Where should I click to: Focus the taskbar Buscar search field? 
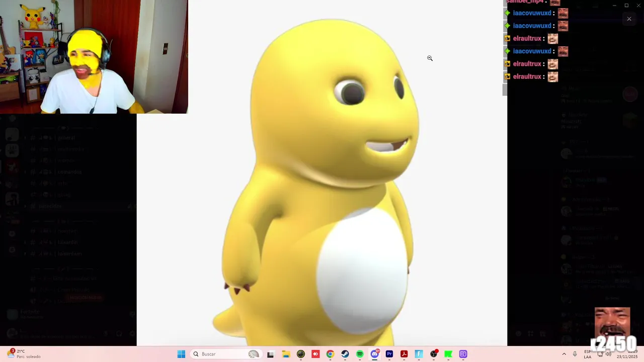[227, 354]
